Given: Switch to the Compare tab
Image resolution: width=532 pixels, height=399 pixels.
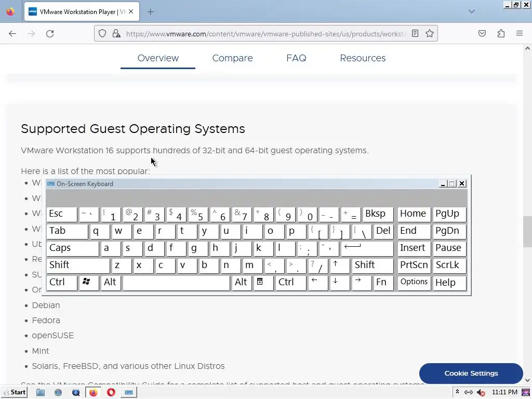Looking at the screenshot, I should [232, 58].
